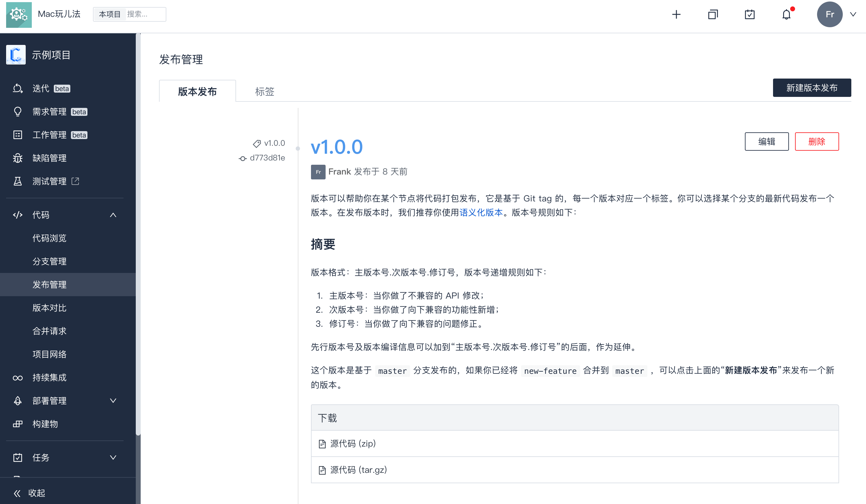
Task: Click the file icon for 源代码 (tar.gz)
Action: (x=322, y=470)
